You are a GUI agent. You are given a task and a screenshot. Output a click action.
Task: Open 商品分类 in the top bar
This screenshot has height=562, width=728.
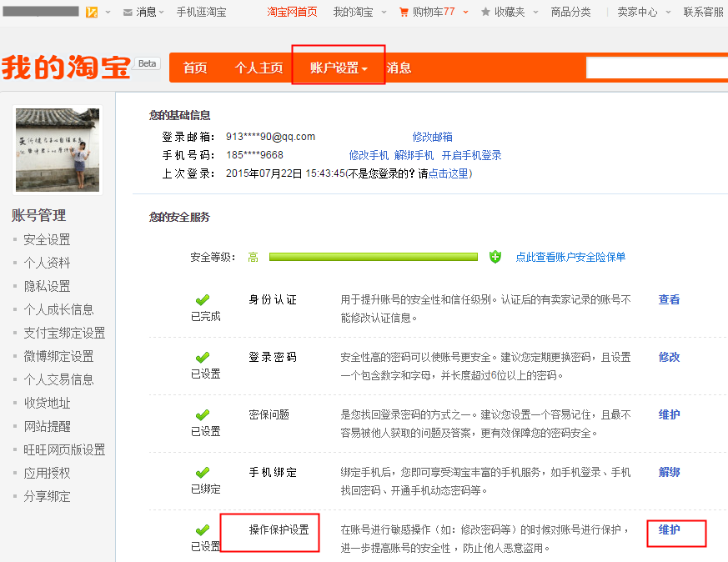point(570,12)
